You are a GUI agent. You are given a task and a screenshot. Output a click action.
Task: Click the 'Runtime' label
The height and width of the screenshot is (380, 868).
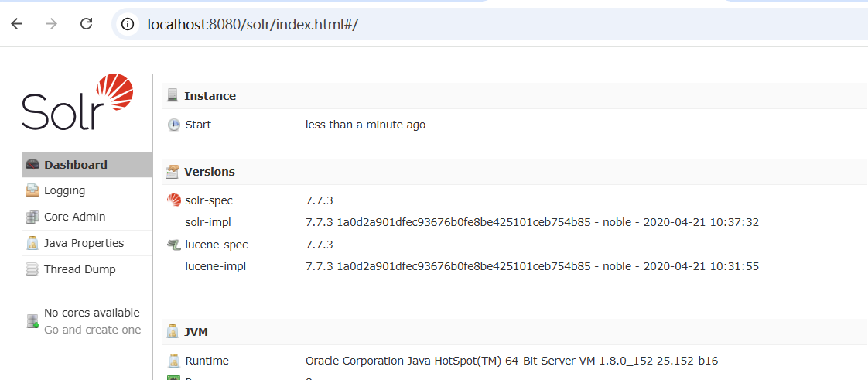click(x=207, y=361)
